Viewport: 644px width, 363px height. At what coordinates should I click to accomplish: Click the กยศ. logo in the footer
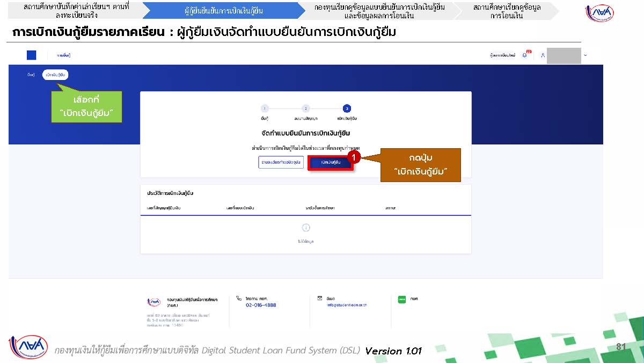coord(154,302)
